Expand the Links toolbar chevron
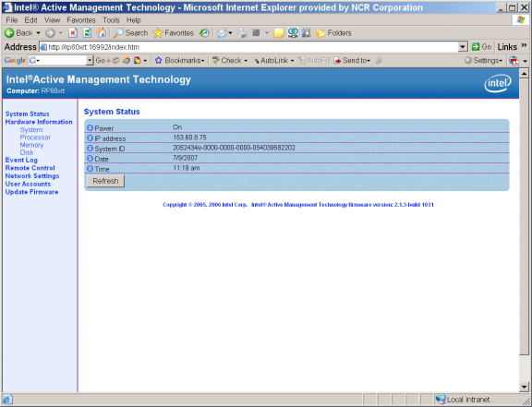532x407 pixels. [x=524, y=45]
